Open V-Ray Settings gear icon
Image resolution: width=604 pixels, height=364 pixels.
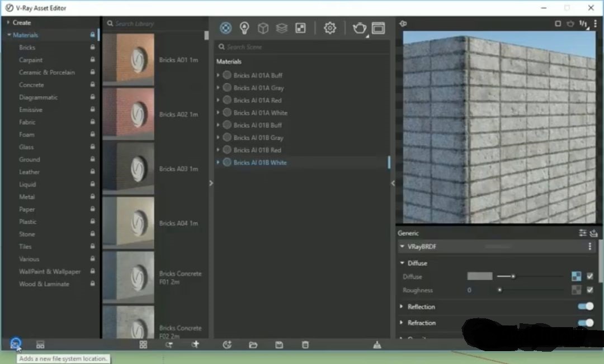click(x=330, y=28)
